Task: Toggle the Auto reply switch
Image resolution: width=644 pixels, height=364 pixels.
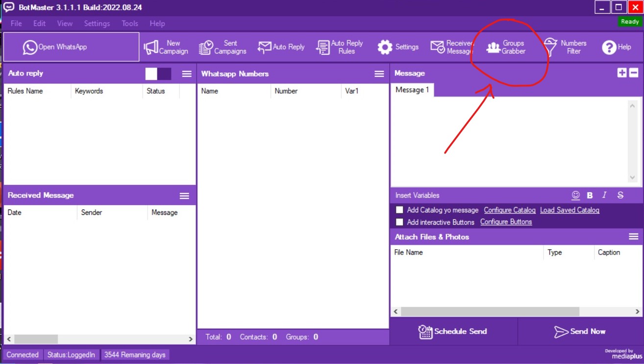Action: coord(158,74)
